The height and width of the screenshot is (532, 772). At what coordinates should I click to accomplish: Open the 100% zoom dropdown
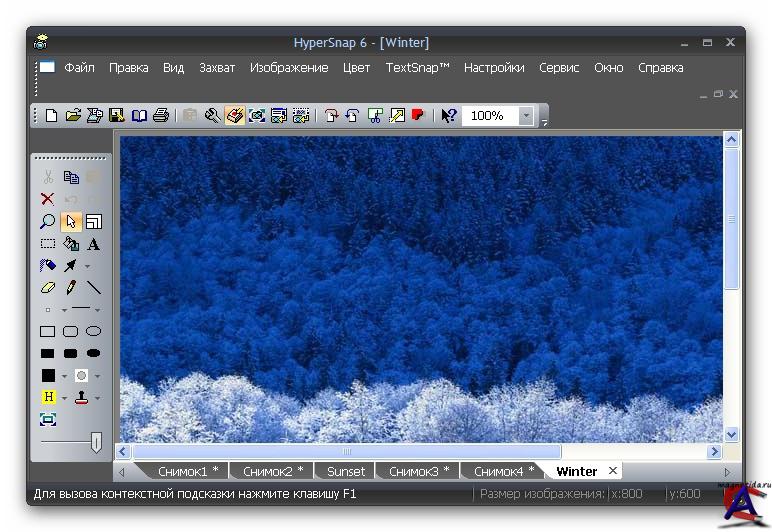[526, 116]
